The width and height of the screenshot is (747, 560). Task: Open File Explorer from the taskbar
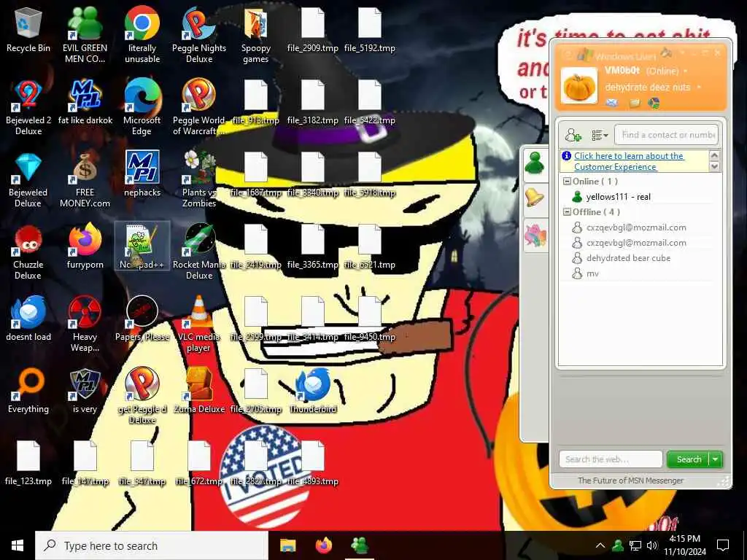click(287, 545)
